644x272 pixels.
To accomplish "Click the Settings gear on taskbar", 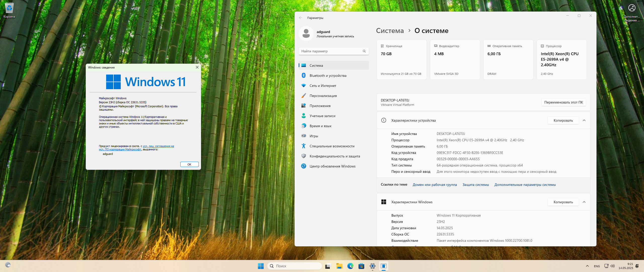I will tap(372, 266).
